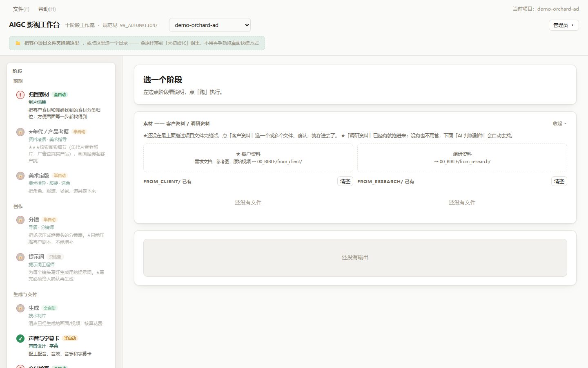The image size is (588, 368).
Task: Open the 文件(F) menu
Action: (x=21, y=9)
